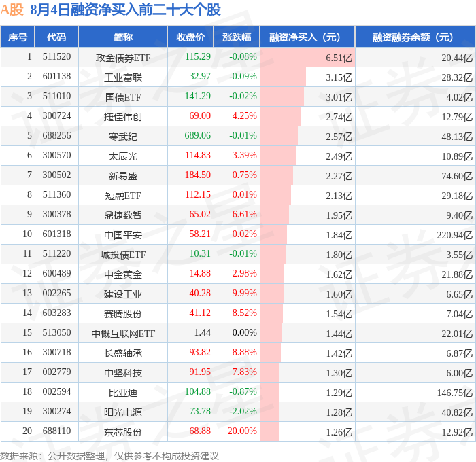This screenshot has height=462, width=476.
Task: Select the 短融ETF name cell
Action: coord(123,196)
